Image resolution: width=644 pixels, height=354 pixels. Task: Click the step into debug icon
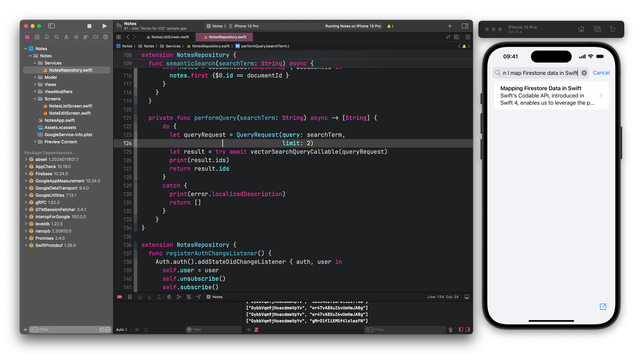coord(149,297)
